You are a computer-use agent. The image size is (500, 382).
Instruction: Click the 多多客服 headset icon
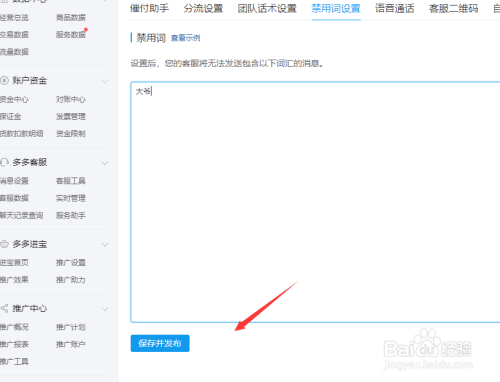4,162
